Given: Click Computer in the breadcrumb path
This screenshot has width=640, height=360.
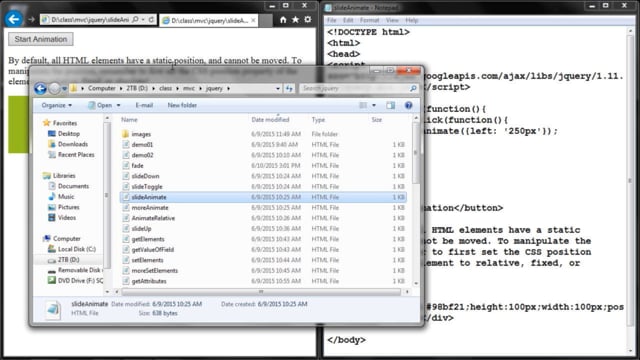Looking at the screenshot, I should (x=102, y=88).
